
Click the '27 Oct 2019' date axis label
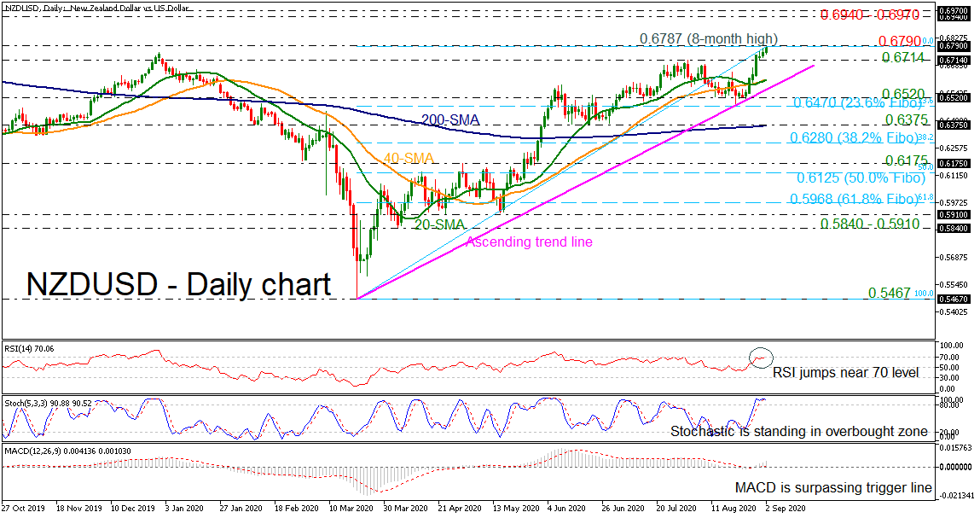coord(23,509)
